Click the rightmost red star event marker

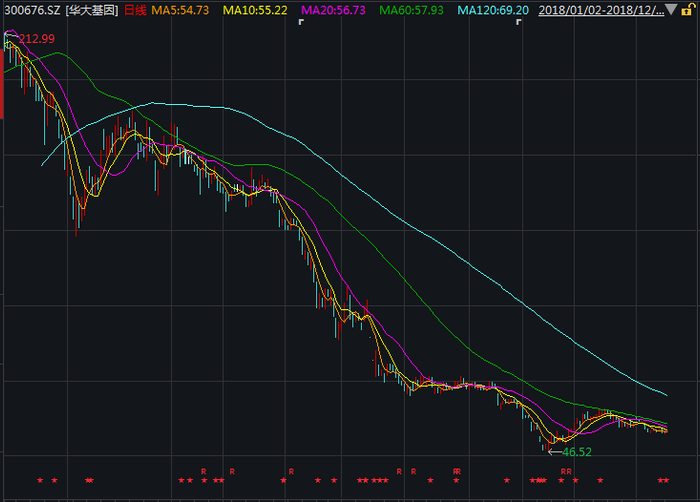[x=666, y=481]
